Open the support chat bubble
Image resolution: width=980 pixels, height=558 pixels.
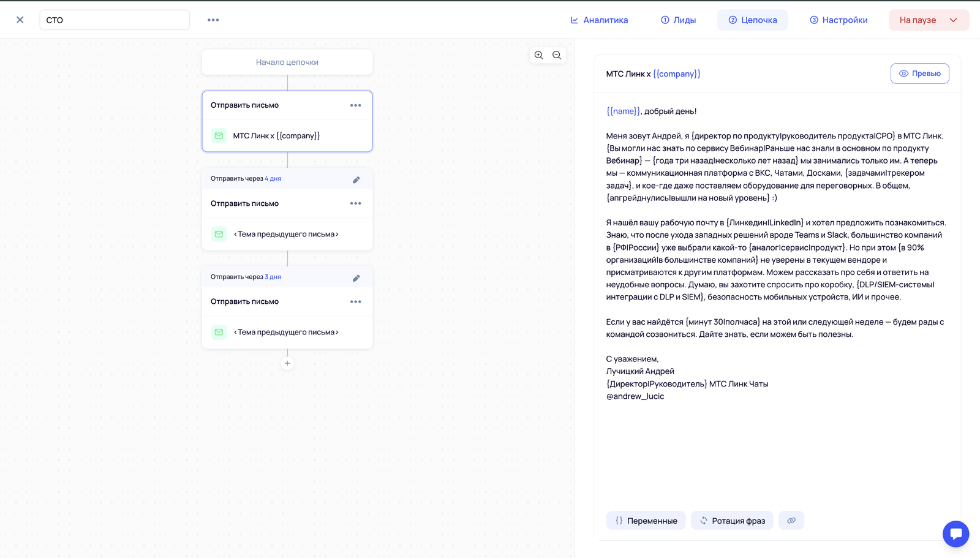[x=956, y=533]
